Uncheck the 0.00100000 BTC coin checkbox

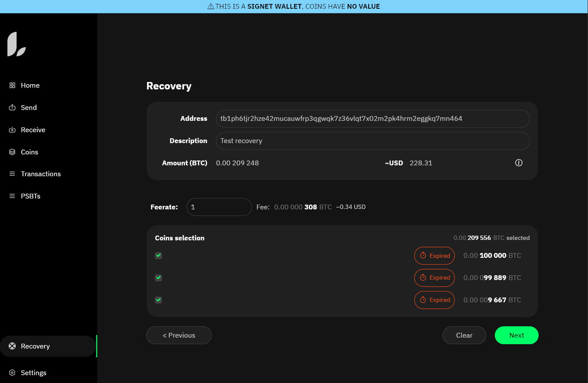pyautogui.click(x=158, y=256)
